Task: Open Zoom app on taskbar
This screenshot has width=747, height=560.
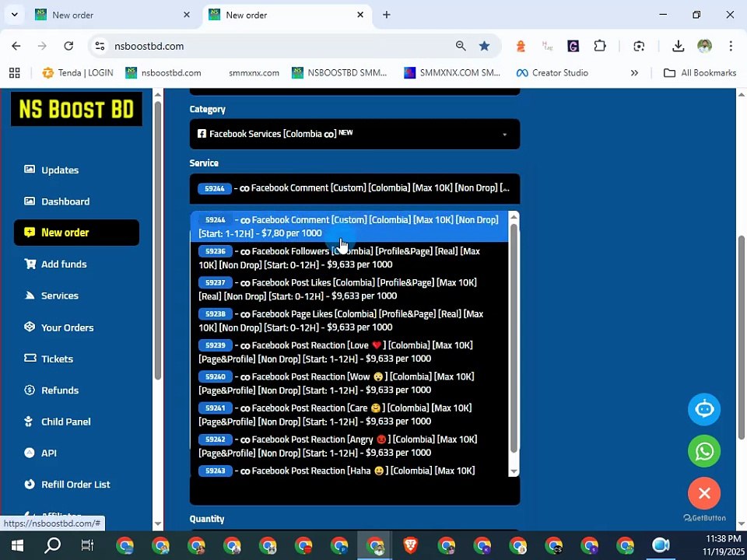Action: pos(661,545)
